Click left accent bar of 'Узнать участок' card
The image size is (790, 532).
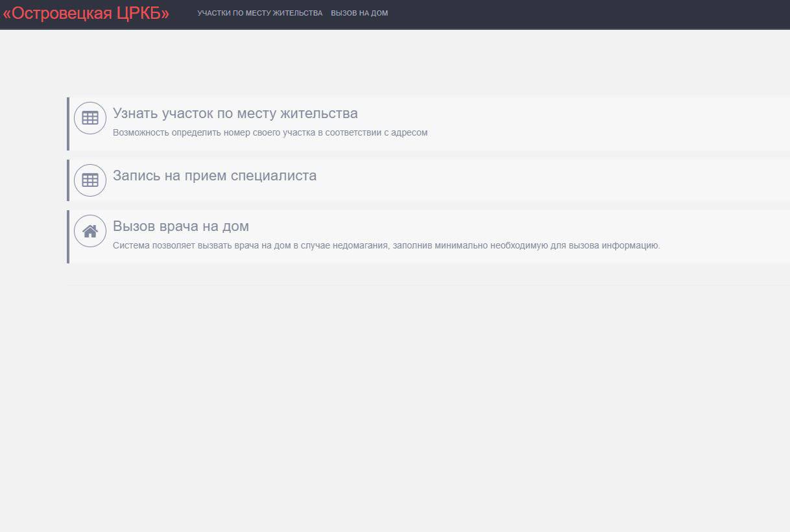pyautogui.click(x=68, y=124)
